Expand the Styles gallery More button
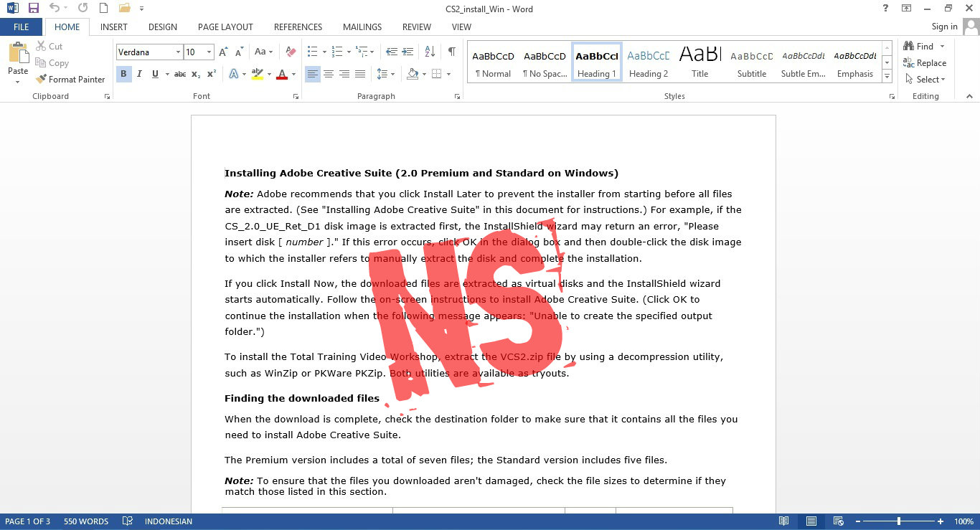This screenshot has height=530, width=980. [x=887, y=77]
